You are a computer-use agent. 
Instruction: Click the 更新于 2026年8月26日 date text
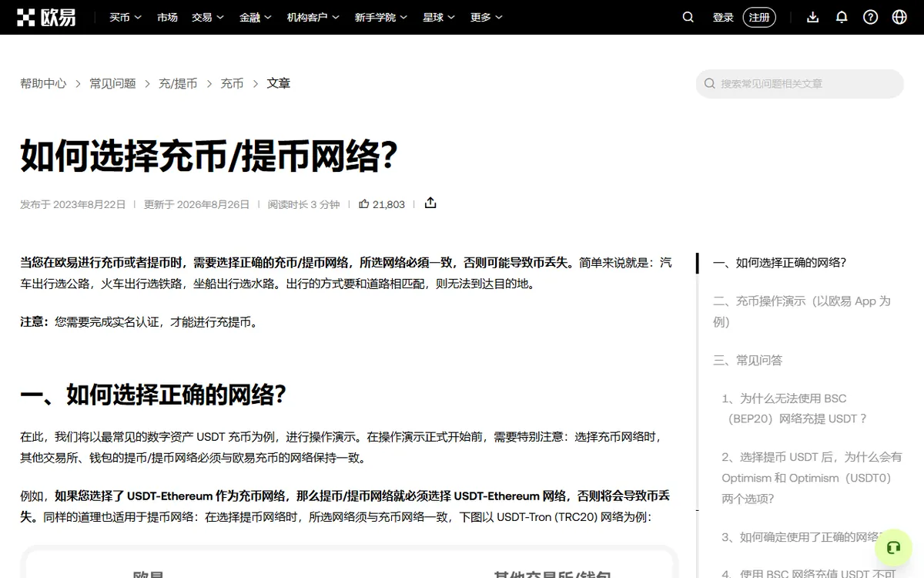point(196,204)
